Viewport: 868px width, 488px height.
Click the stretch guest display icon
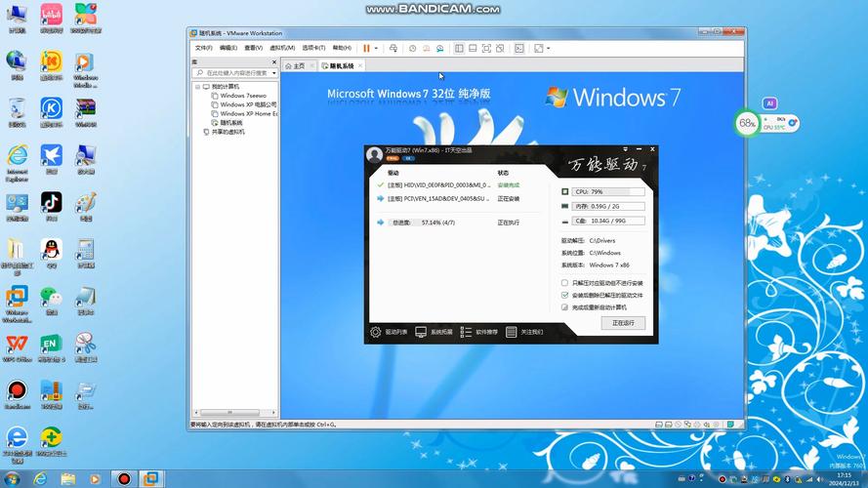(539, 49)
